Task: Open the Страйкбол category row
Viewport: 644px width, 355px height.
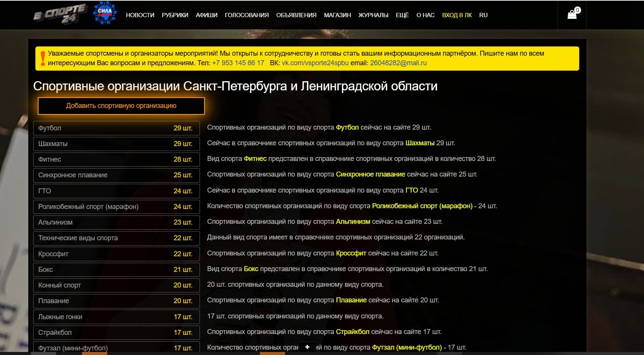Action: click(116, 333)
